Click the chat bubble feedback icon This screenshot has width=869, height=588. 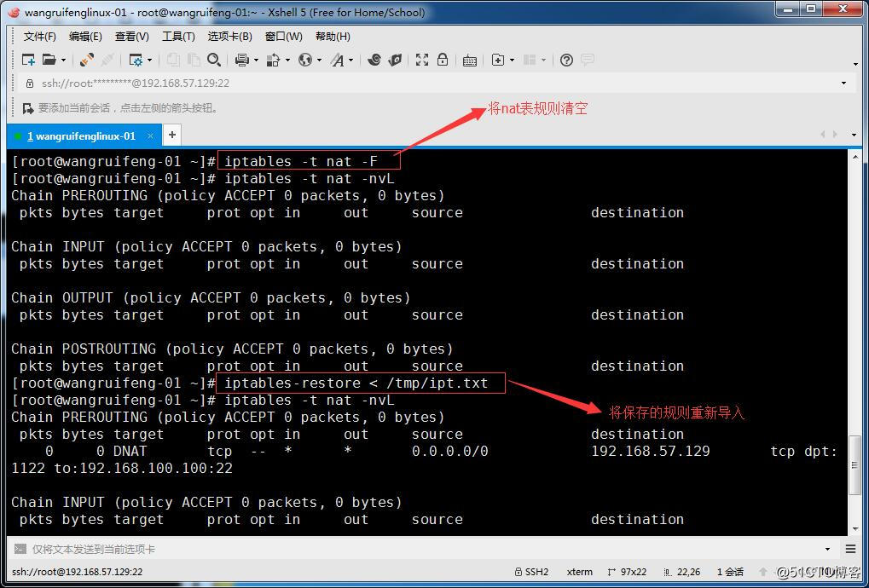[588, 60]
